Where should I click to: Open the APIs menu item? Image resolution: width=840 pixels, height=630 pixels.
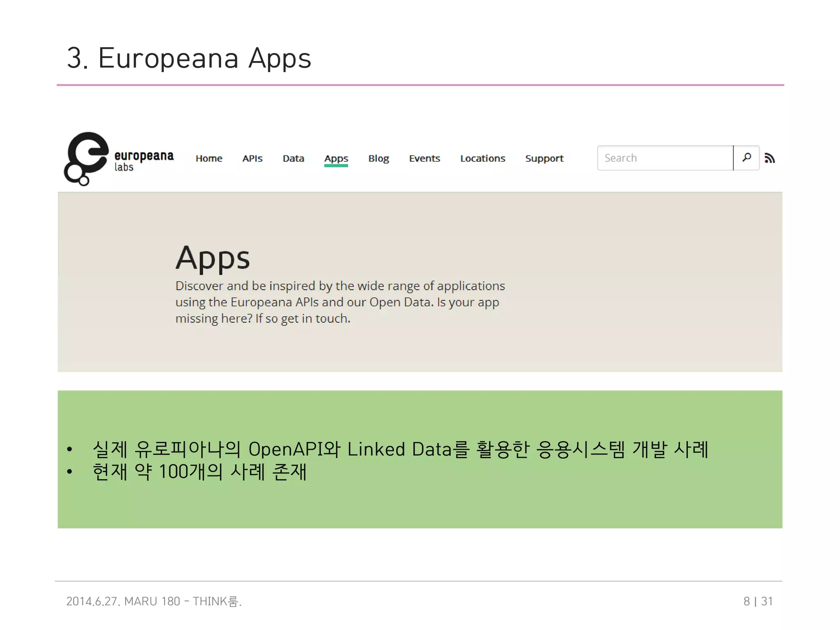tap(252, 158)
